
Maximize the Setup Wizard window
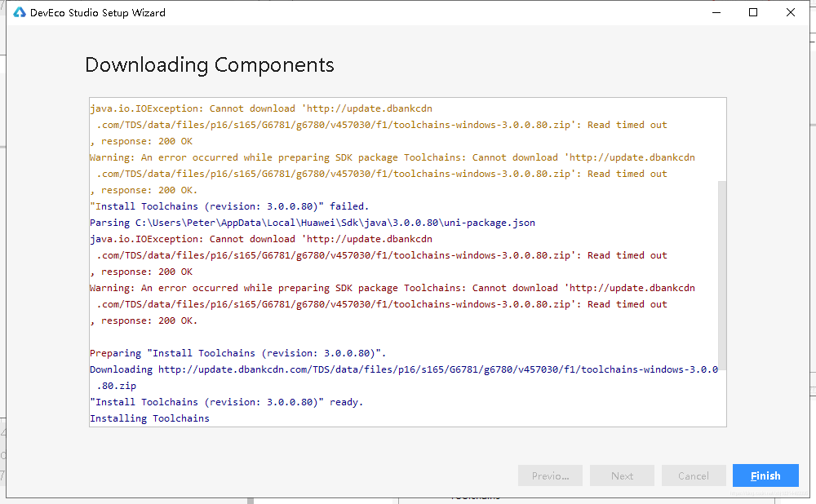pos(753,12)
